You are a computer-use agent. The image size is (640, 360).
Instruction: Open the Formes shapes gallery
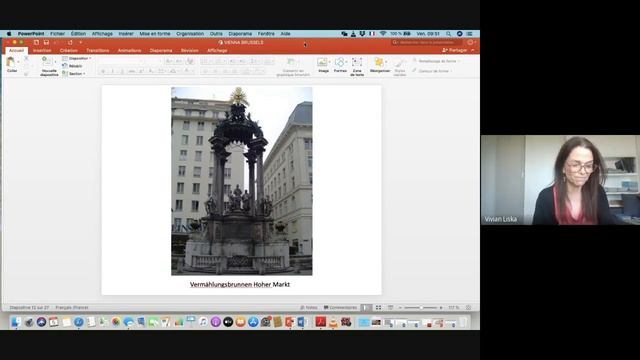[x=339, y=62]
